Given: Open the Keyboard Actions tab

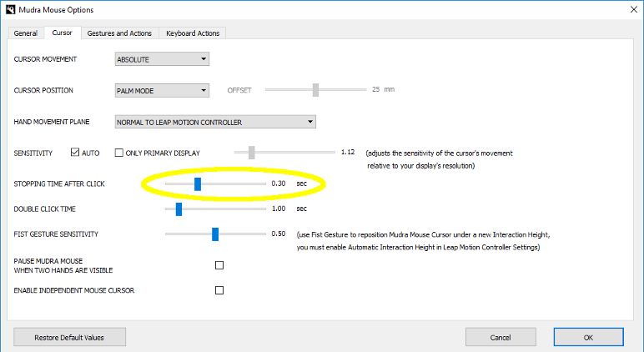Looking at the screenshot, I should (x=193, y=33).
